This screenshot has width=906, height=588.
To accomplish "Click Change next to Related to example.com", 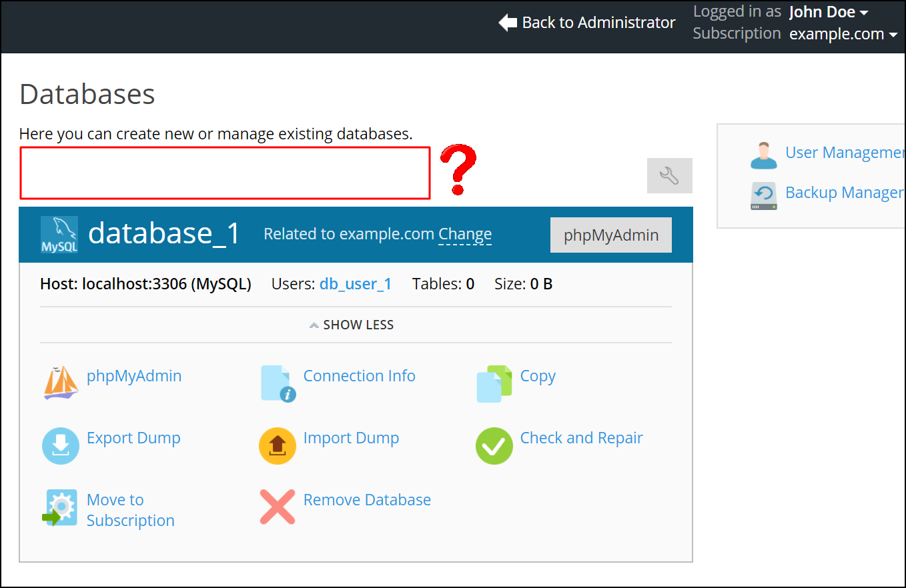I will tap(465, 235).
